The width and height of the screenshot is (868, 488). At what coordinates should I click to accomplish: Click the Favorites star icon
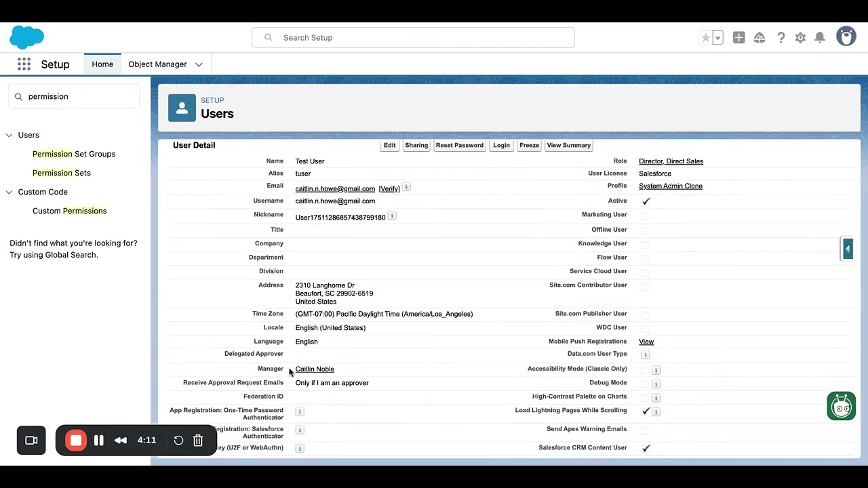[705, 38]
